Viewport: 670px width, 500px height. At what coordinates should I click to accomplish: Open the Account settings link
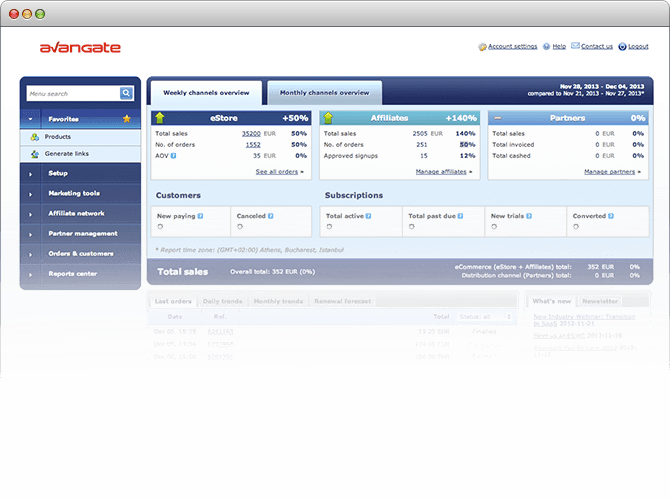point(513,47)
